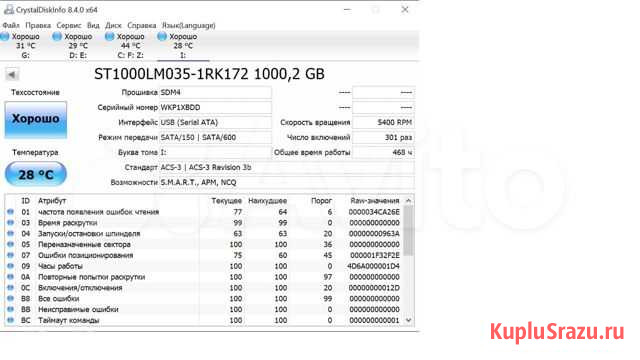
Task: Click the status dot for attribute 0A
Action: [x=10, y=277]
